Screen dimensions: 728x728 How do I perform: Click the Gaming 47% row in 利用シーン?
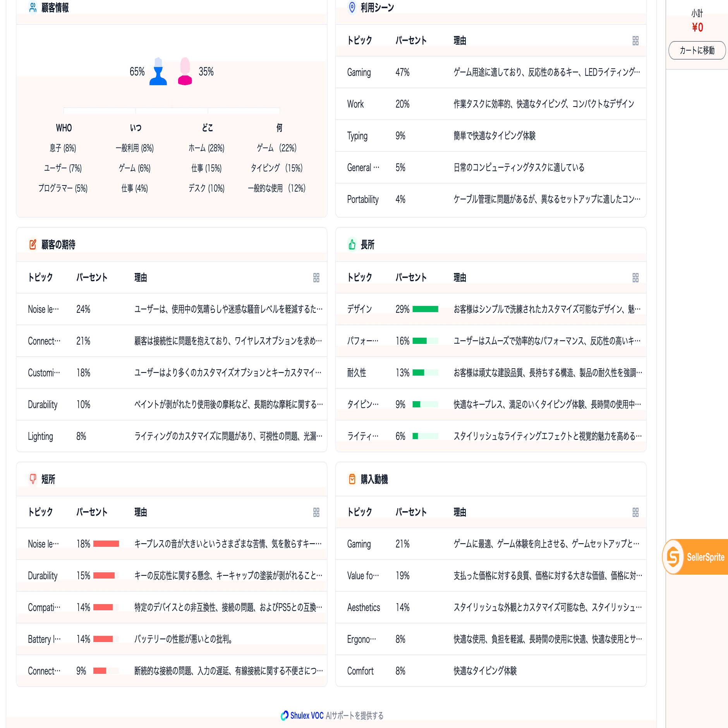491,72
